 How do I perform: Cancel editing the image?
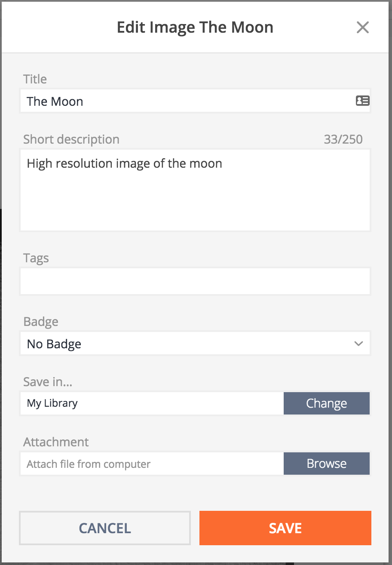(x=105, y=528)
